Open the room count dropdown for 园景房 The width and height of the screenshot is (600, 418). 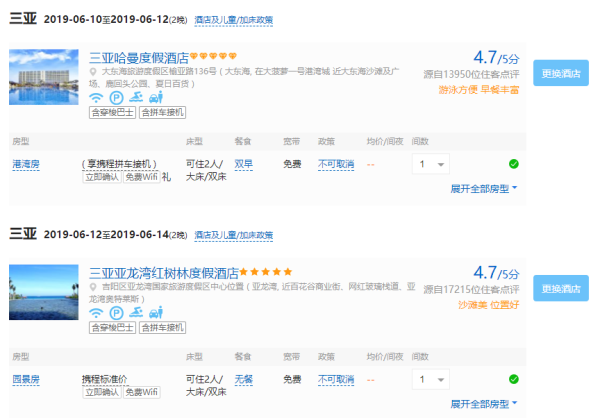click(x=430, y=379)
